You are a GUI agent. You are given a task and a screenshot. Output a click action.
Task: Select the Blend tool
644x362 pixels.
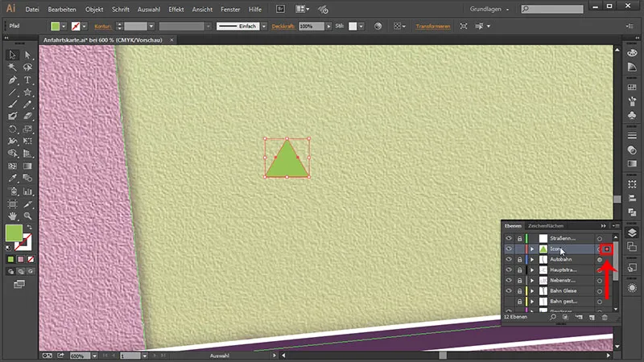coord(27,178)
